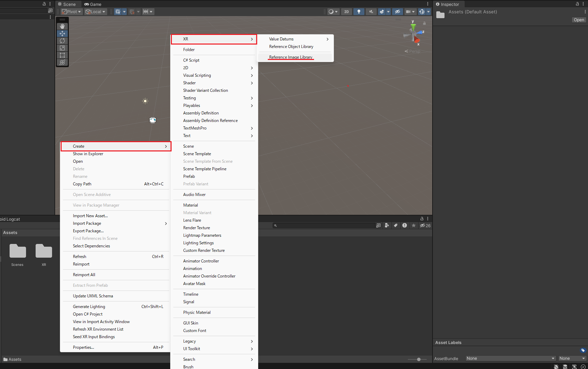Toggle scene lighting bulb
588x369 pixels.
point(359,12)
